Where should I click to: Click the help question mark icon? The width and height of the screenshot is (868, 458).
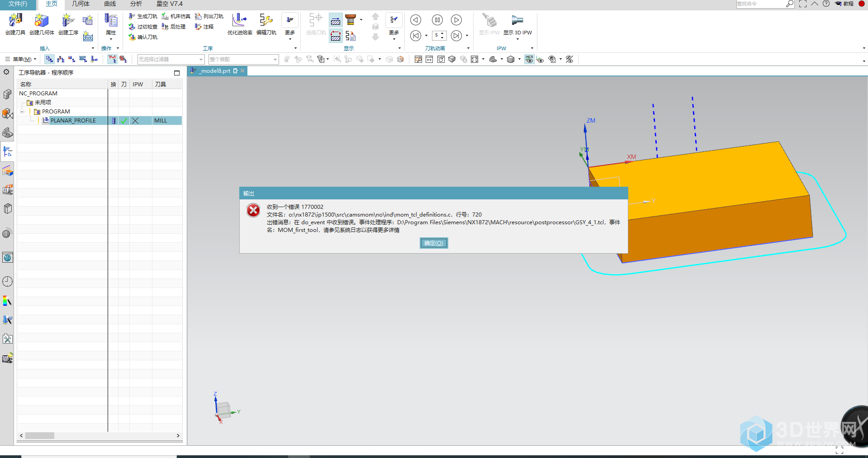(x=826, y=4)
